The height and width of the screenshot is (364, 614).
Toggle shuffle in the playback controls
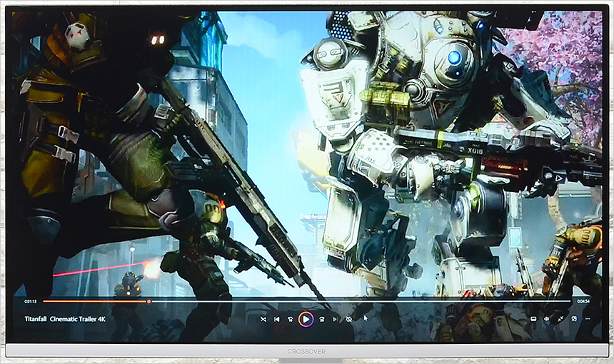pyautogui.click(x=263, y=319)
